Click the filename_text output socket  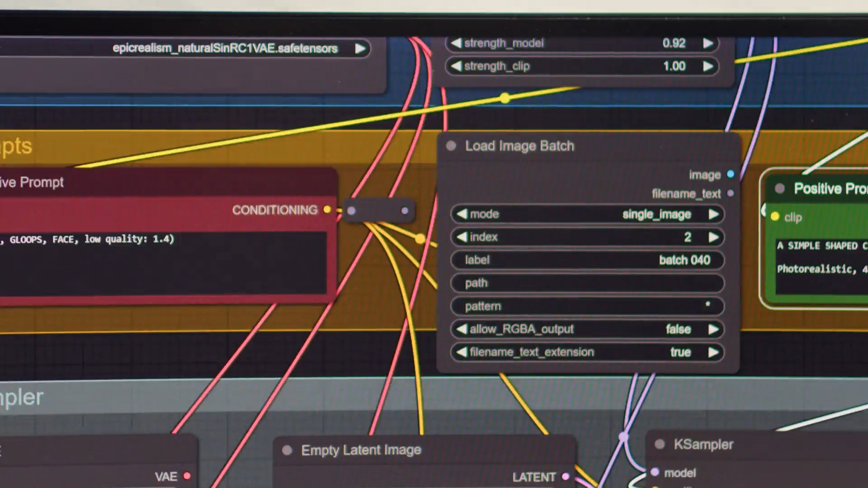tap(731, 193)
